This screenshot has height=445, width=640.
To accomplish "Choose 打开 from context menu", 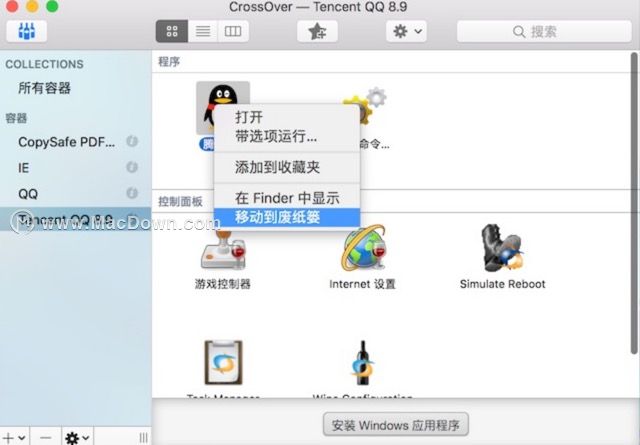I will [x=287, y=117].
